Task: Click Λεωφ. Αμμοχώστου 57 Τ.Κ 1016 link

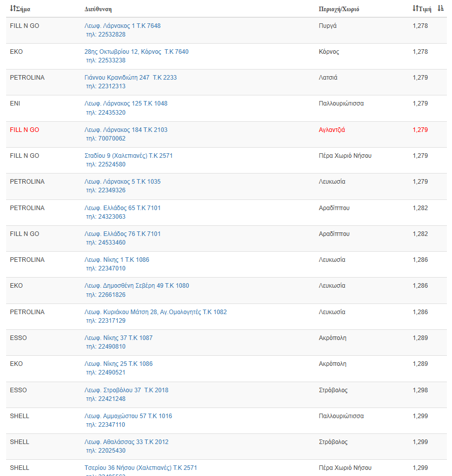Action: pos(128,416)
